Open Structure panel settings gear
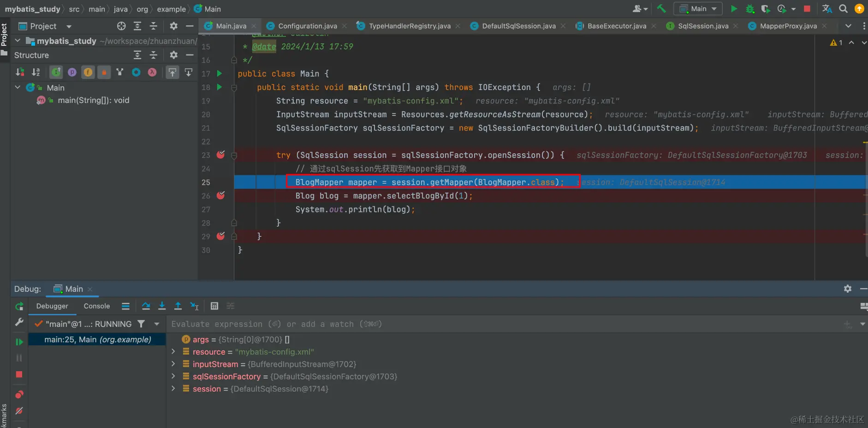Image resolution: width=868 pixels, height=428 pixels. click(x=173, y=55)
